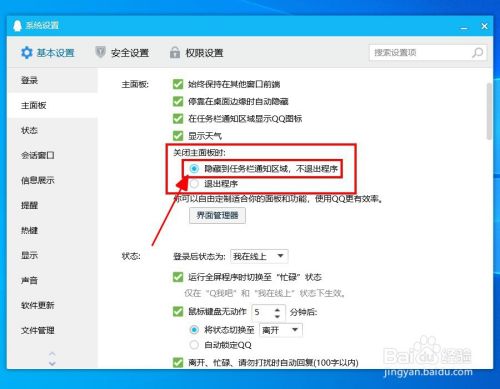Open 文件管理 settings in sidebar
The width and height of the screenshot is (500, 389).
click(x=52, y=330)
